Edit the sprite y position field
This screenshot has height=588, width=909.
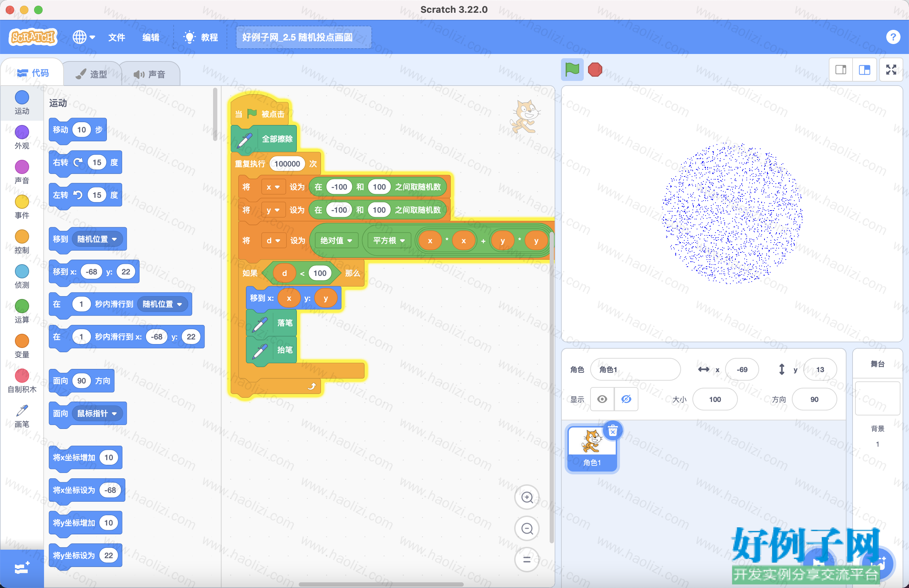pos(820,369)
